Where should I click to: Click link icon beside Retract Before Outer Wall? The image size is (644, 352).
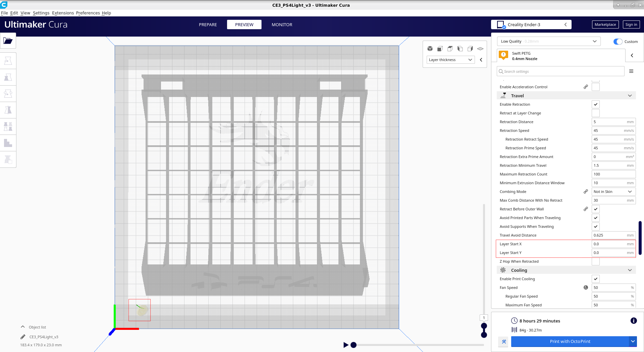586,209
